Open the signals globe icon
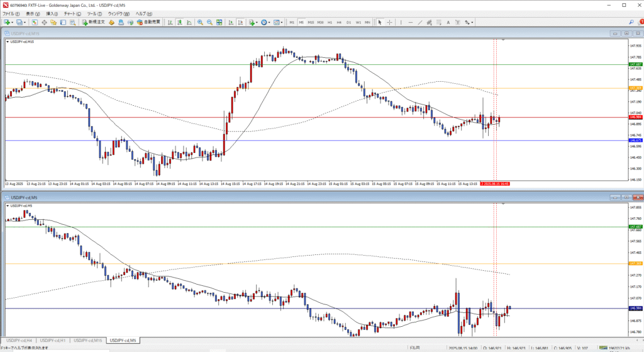Screen dimensions: 644x352 point(130,22)
